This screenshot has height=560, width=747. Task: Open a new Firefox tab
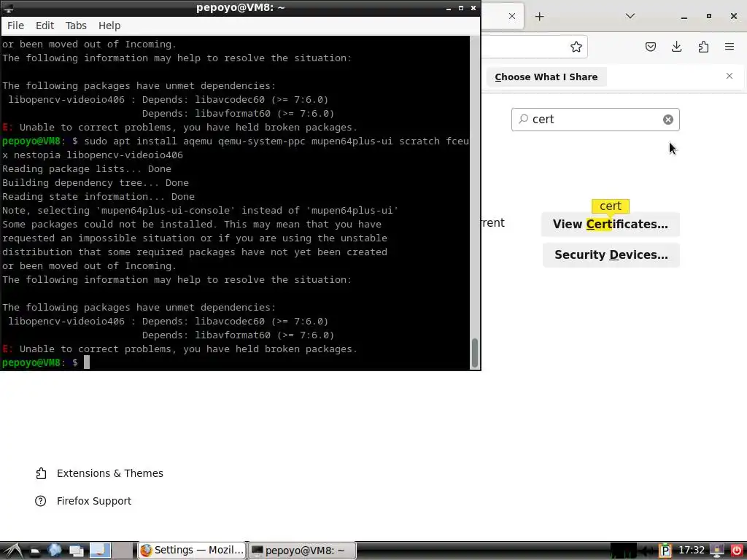[x=539, y=17]
